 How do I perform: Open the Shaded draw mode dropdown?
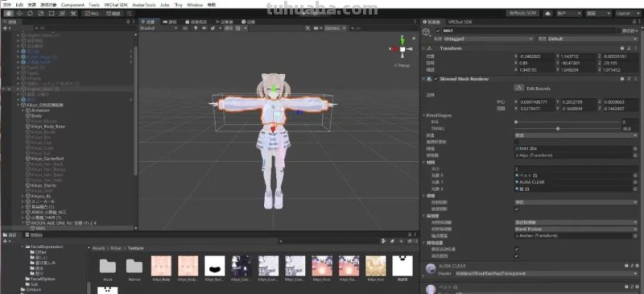159,28
